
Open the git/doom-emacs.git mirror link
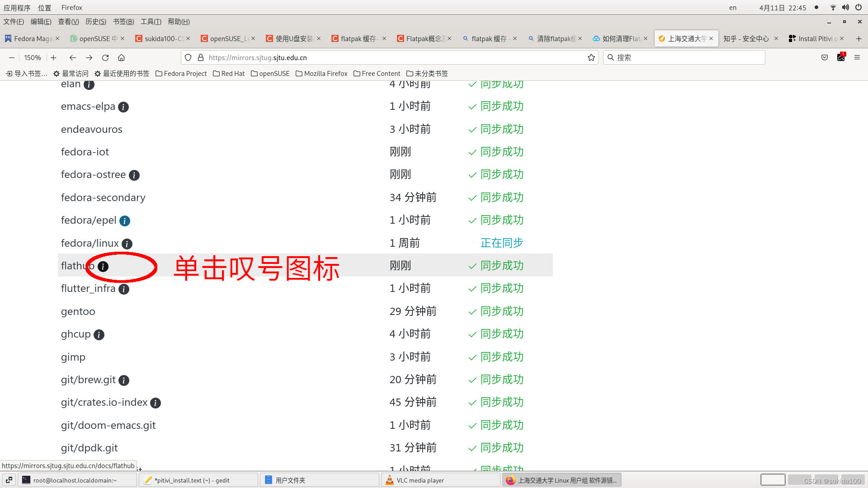[x=108, y=425]
